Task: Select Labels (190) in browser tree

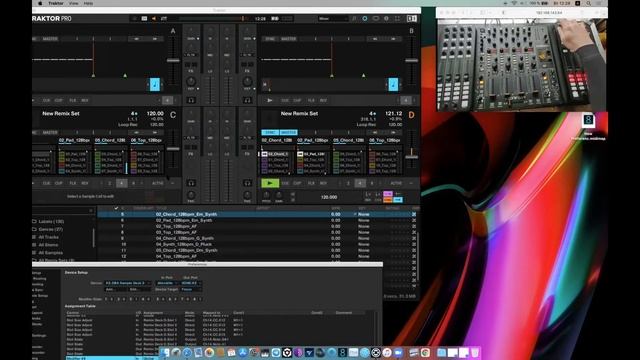Action: tap(51, 221)
